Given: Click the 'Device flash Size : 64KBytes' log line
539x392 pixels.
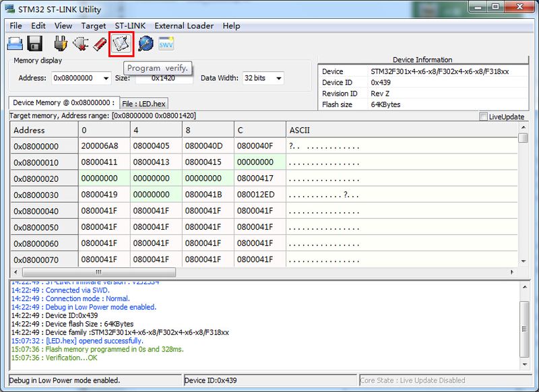Looking at the screenshot, I should [73, 324].
